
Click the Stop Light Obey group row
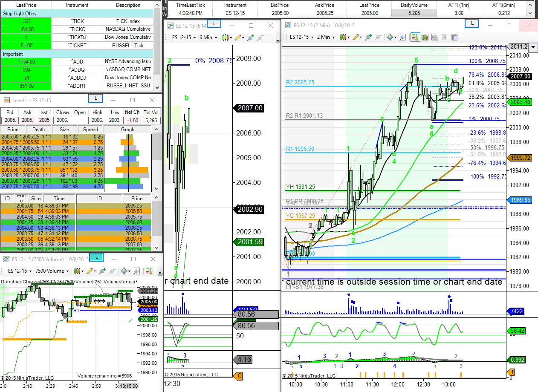pyautogui.click(x=77, y=13)
